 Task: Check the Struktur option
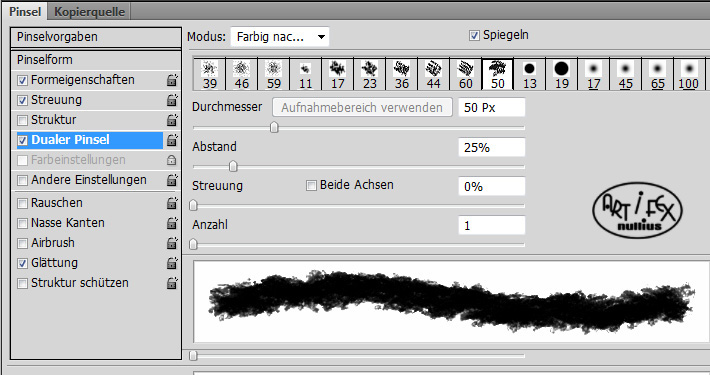click(x=22, y=120)
